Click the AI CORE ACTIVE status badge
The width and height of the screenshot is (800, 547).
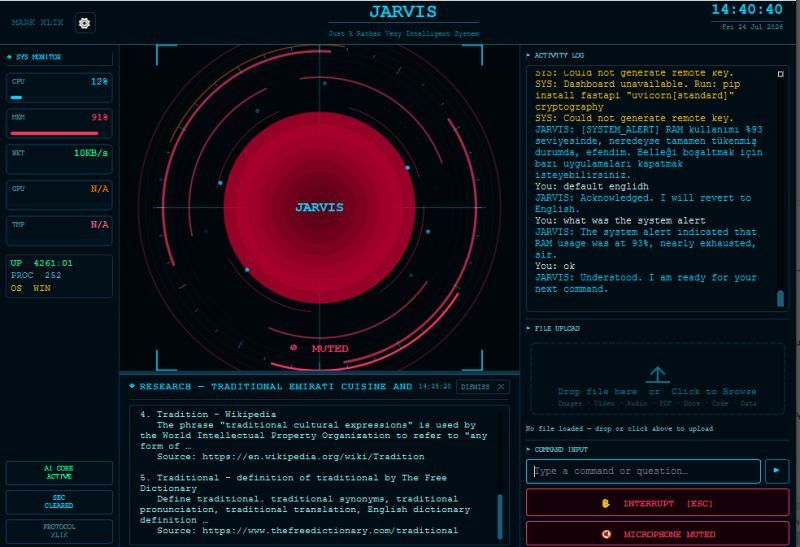click(59, 473)
